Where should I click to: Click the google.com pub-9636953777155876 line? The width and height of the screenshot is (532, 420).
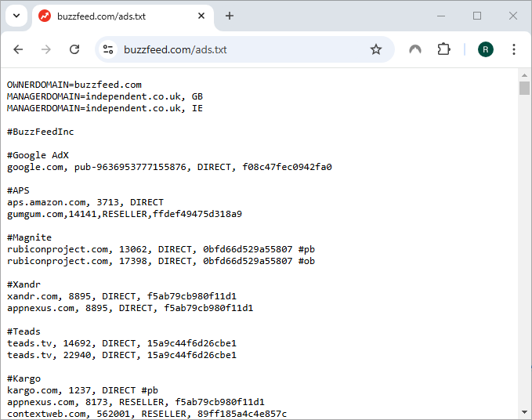click(x=169, y=167)
